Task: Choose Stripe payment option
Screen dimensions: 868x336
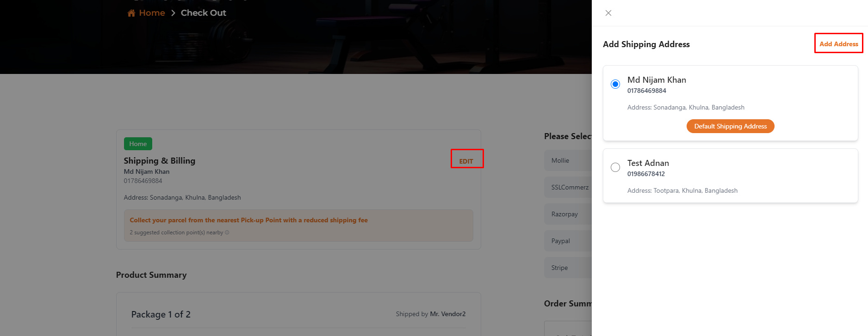Action: pos(568,268)
